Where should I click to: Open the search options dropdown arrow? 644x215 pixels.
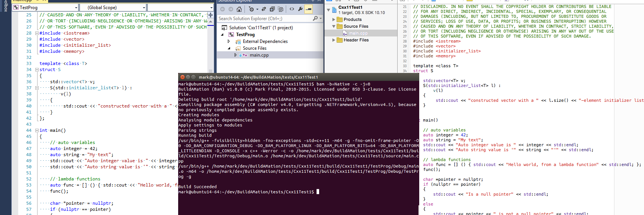(x=321, y=18)
